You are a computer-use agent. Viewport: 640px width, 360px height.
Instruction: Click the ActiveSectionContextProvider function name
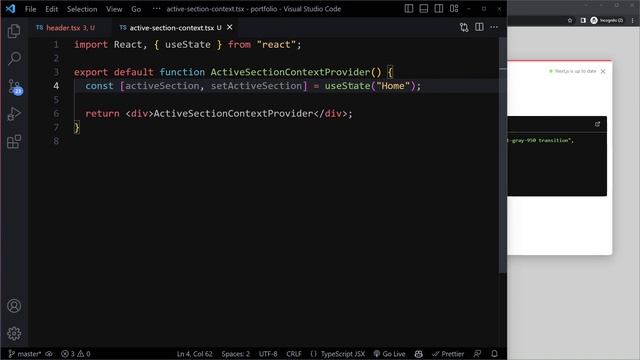point(290,72)
